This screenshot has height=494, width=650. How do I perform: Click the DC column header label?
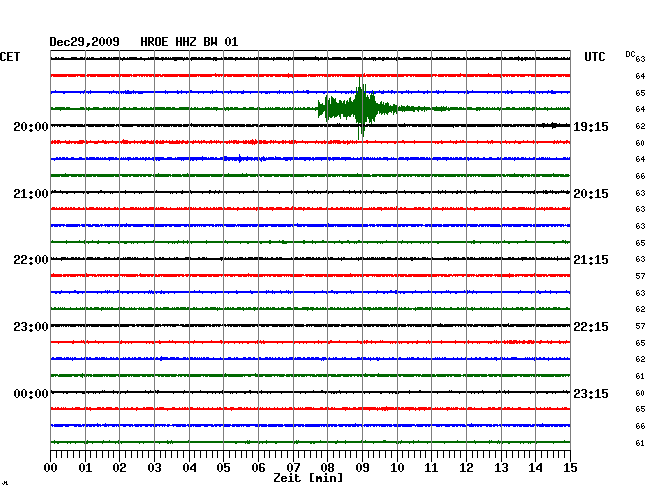[630, 54]
